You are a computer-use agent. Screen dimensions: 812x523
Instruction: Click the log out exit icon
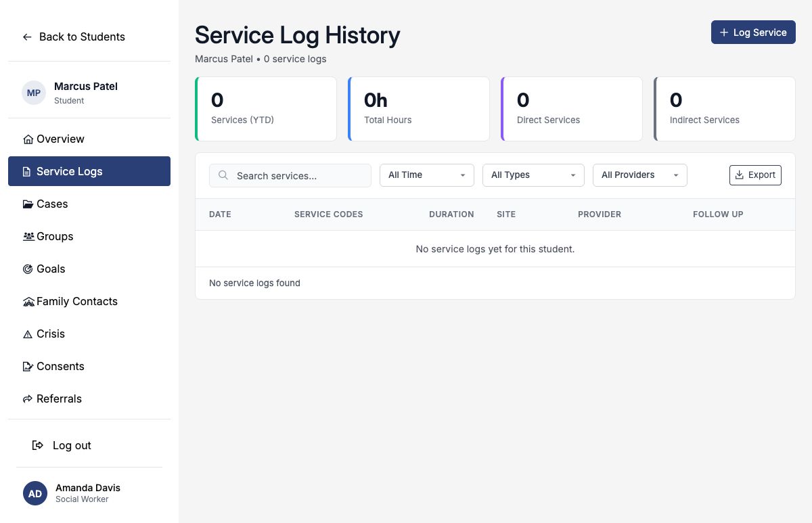point(38,445)
